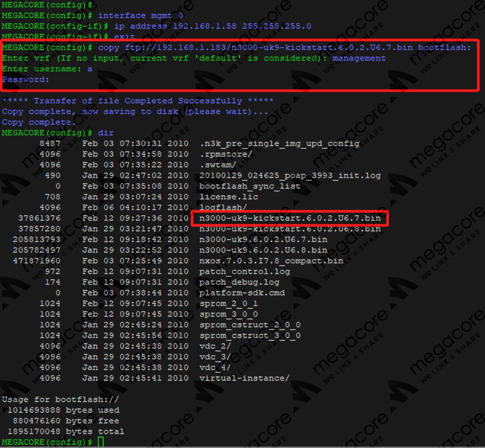Select the platform-sdk.cmd file name
This screenshot has height=448, width=485.
point(242,293)
